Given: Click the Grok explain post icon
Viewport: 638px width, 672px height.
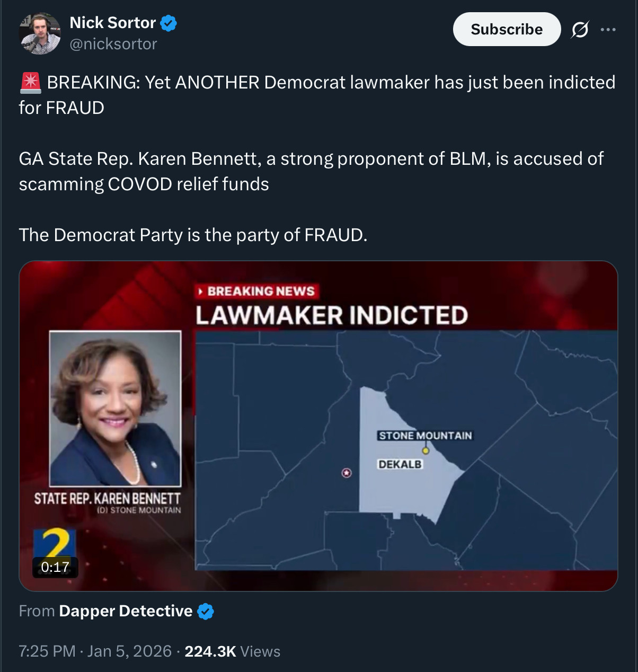Looking at the screenshot, I should (x=580, y=30).
